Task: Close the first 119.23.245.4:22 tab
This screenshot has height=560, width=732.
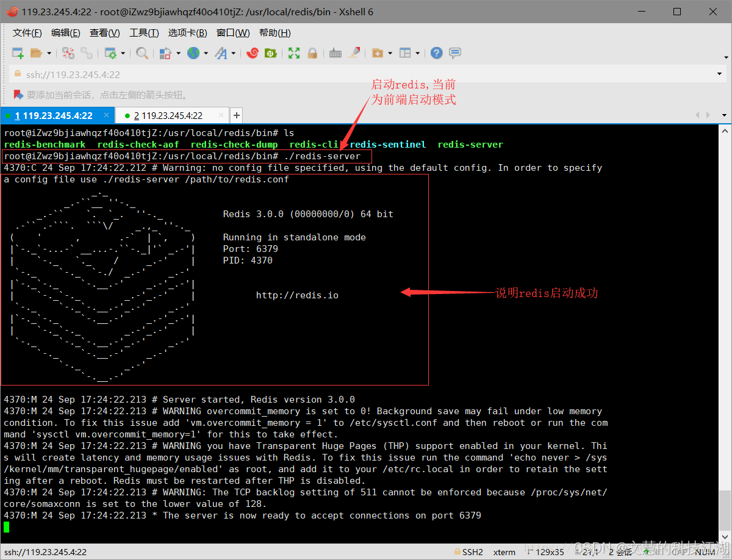Action: pos(107,115)
